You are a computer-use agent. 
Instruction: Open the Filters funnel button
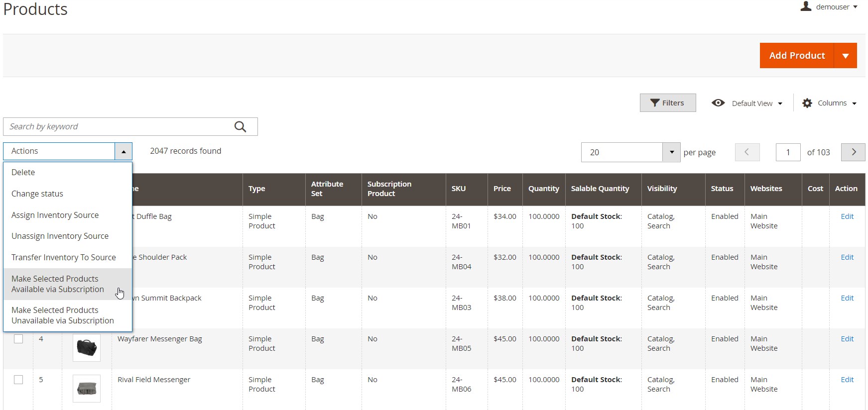(667, 103)
